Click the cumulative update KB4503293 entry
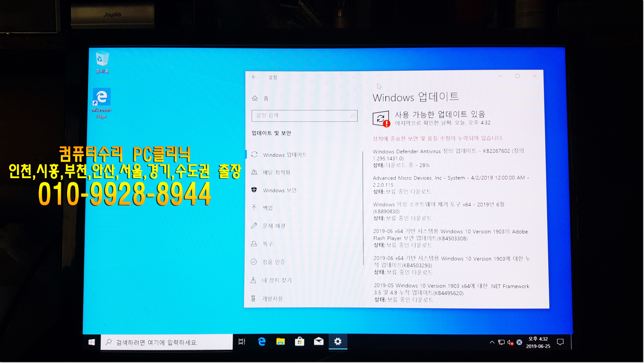This screenshot has width=644, height=363. (x=452, y=265)
